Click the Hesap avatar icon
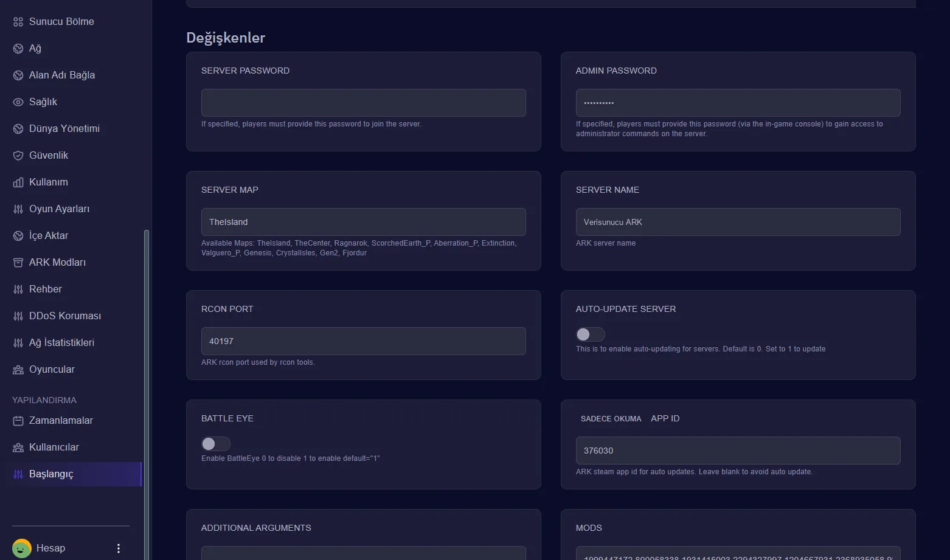Image resolution: width=950 pixels, height=560 pixels. [x=22, y=548]
